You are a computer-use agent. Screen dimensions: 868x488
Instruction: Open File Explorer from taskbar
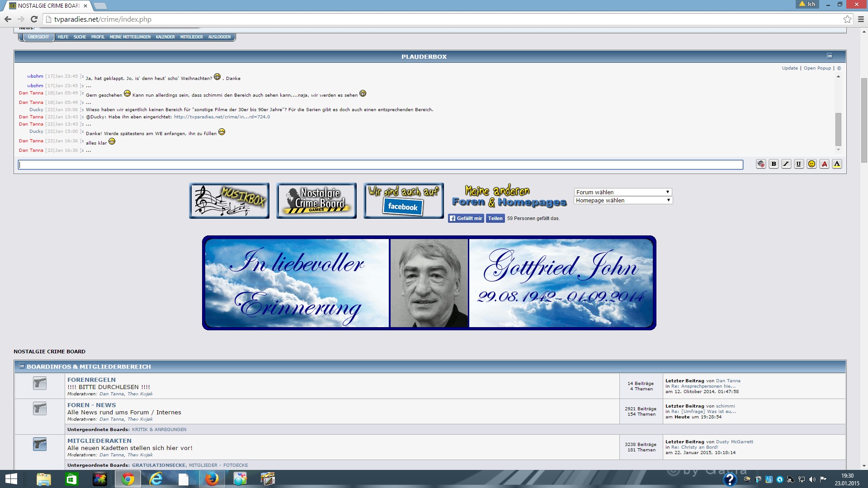click(x=44, y=479)
